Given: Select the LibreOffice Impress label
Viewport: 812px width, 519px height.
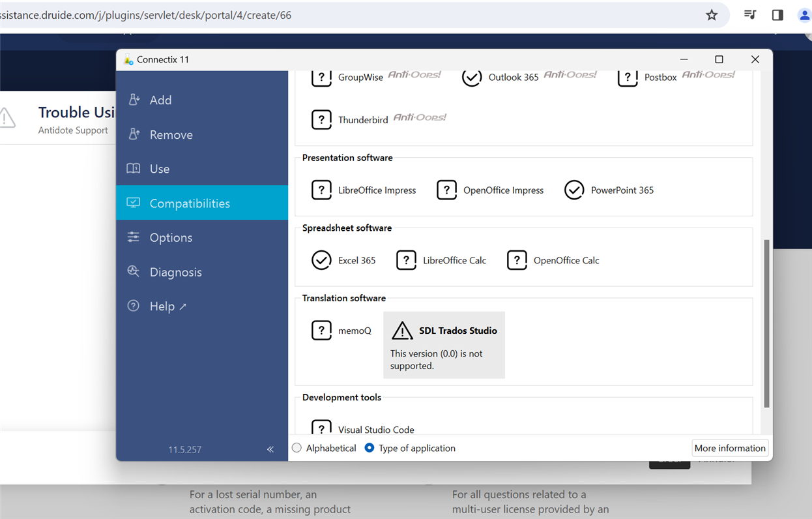Looking at the screenshot, I should tap(377, 190).
